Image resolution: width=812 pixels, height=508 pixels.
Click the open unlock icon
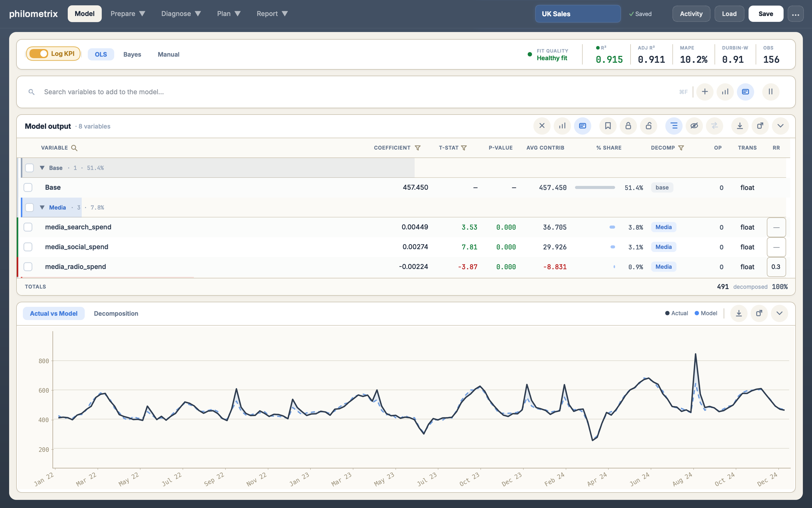pos(649,126)
